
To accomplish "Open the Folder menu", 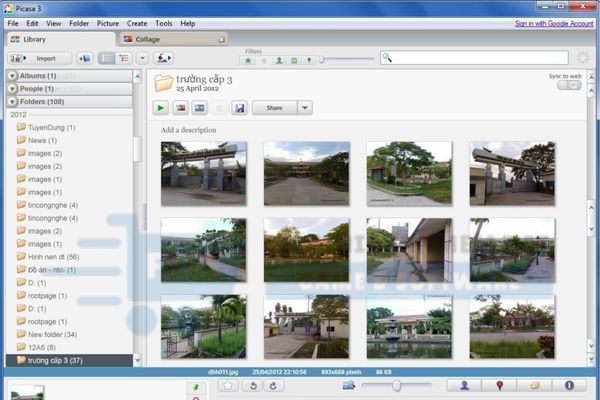I will pos(79,23).
